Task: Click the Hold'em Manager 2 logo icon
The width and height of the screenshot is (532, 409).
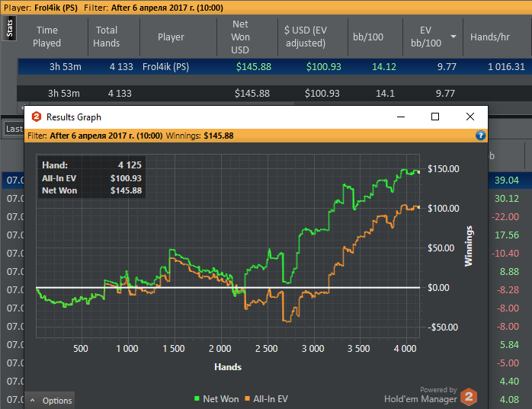Action: [469, 397]
